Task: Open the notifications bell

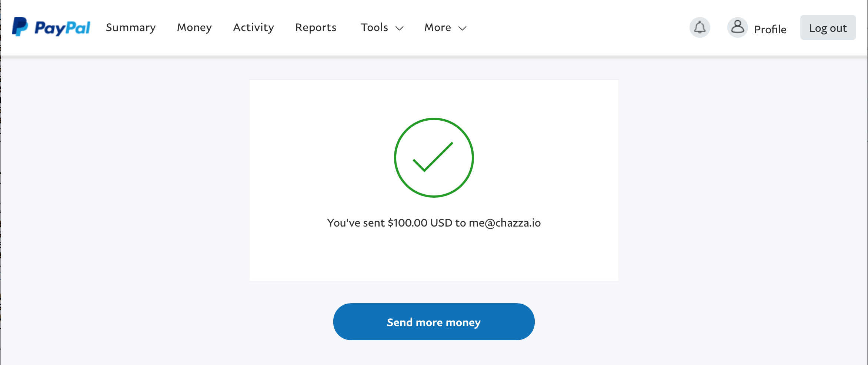Action: (x=700, y=27)
